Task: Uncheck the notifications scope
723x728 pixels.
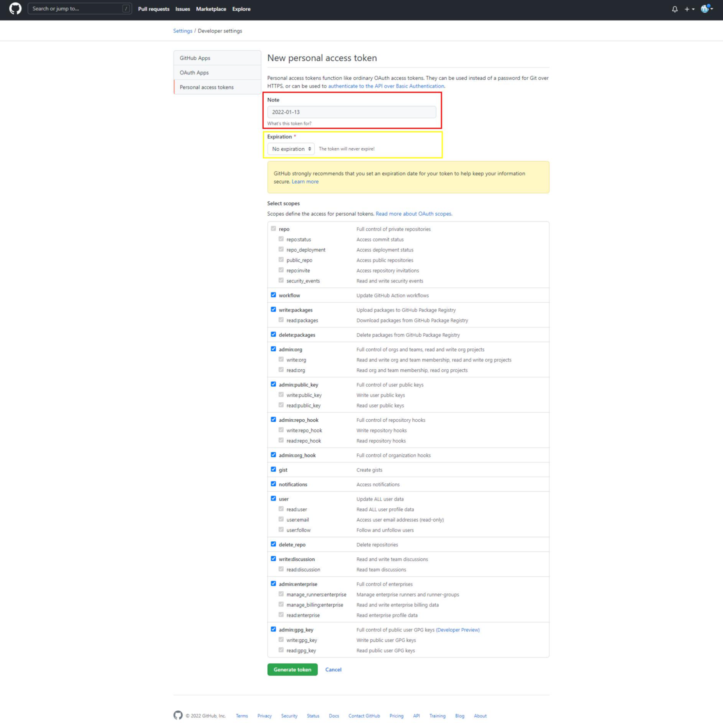Action: click(273, 484)
